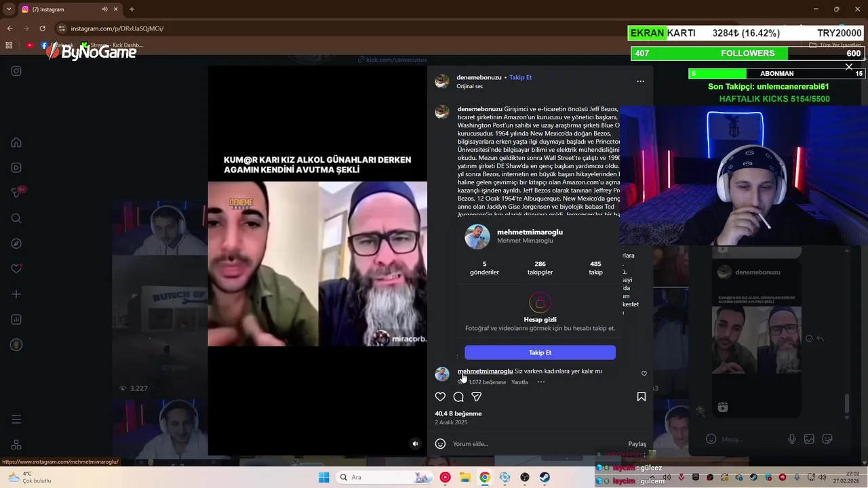Select the '(7) Instagram' browser tab
868x488 pixels.
pos(71,9)
